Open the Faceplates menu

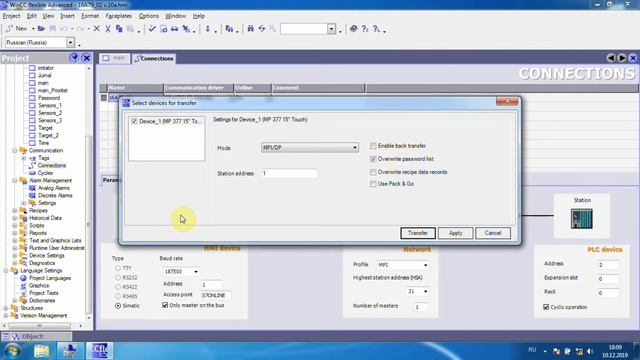click(118, 16)
